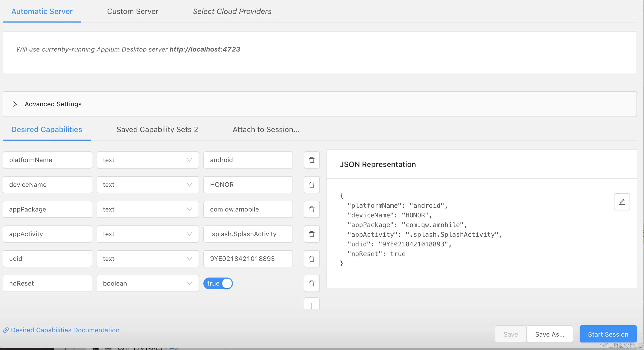This screenshot has width=644, height=350.
Task: Remove the appPackage capability with trash icon
Action: (312, 209)
